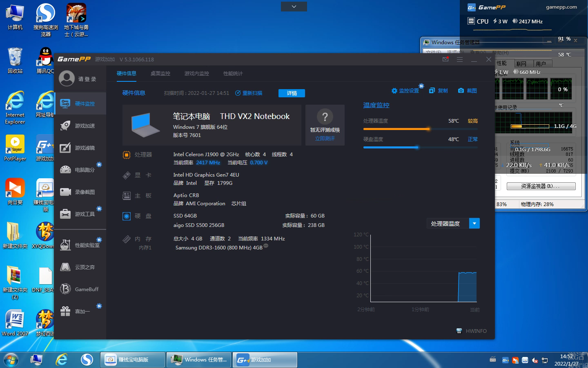Screen dimensions: 588x368
Task: Click the GamePP logo in the overlay widget
Action: pos(487,7)
